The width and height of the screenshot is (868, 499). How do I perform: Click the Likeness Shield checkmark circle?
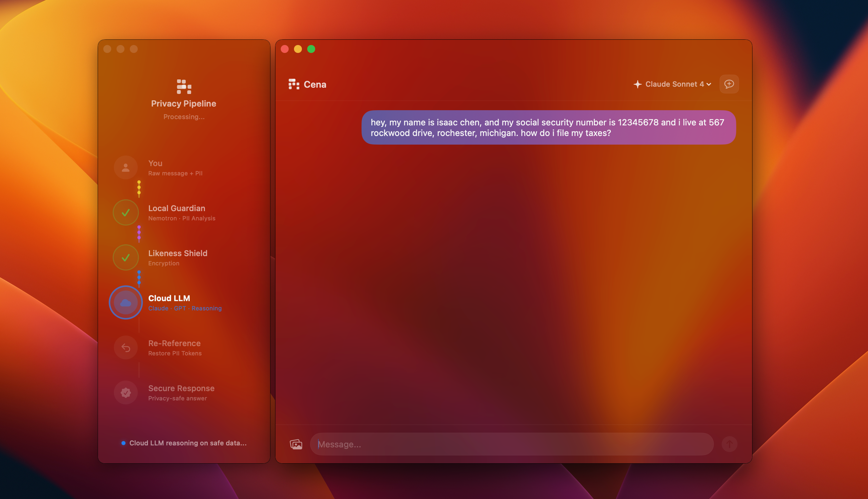(x=126, y=257)
